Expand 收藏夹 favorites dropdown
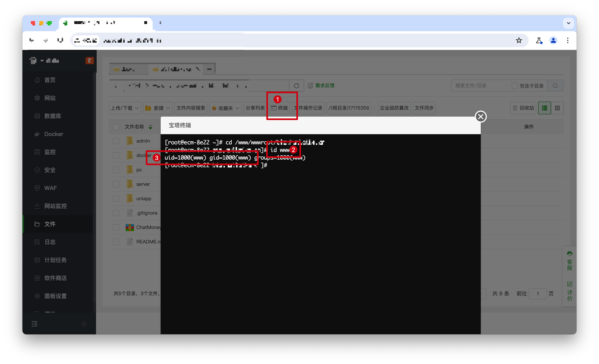599x364 pixels. point(225,108)
